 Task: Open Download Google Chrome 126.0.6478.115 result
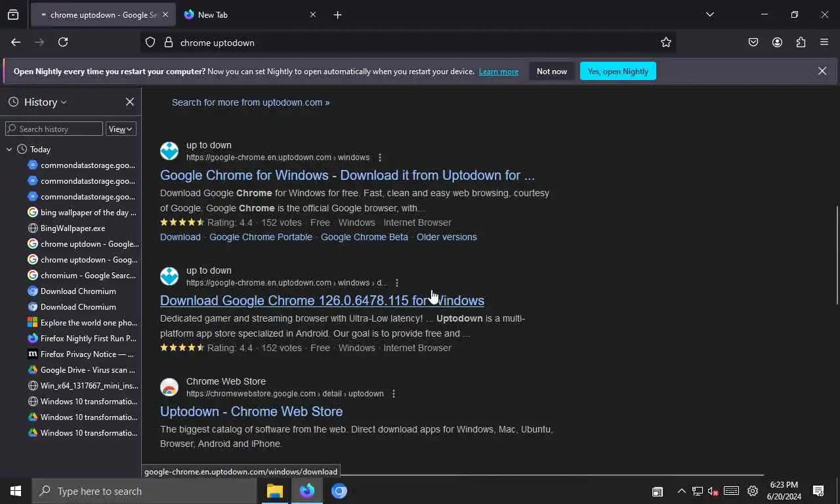point(322,301)
